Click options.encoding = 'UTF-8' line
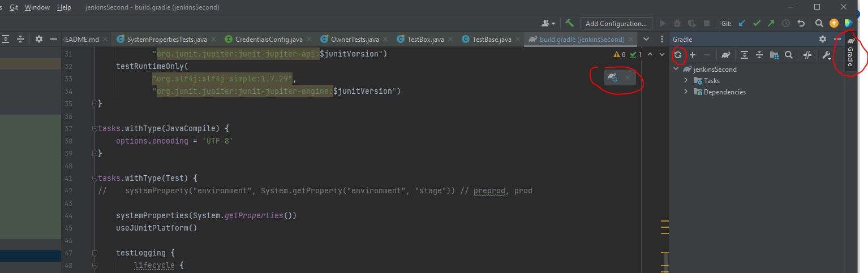This screenshot has width=868, height=273. 174,141
